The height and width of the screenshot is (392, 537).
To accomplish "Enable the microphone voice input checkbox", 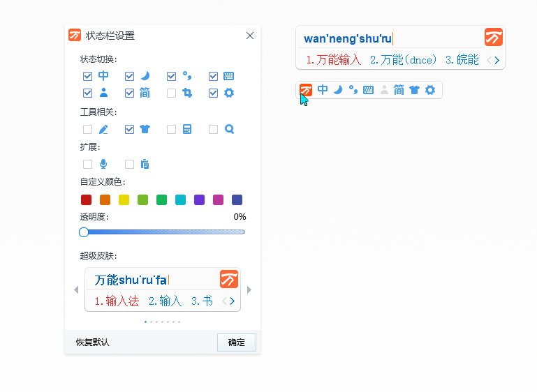I will point(87,164).
